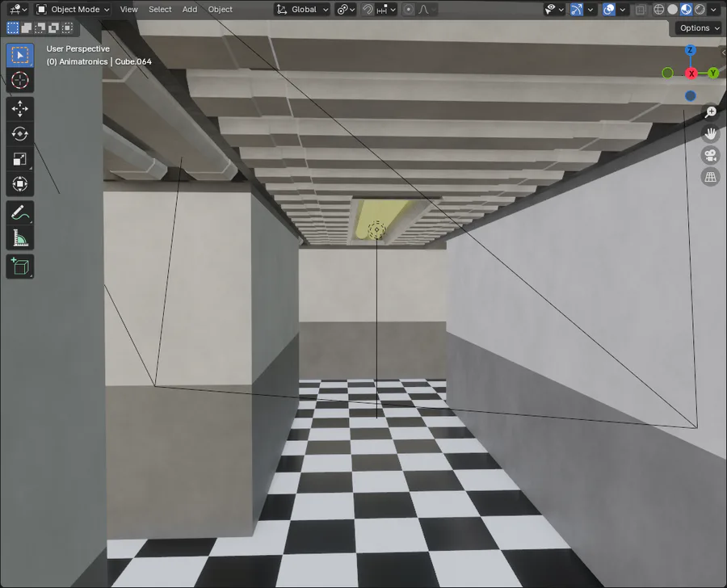This screenshot has height=588, width=727.
Task: Toggle proportional editing
Action: [x=408, y=9]
